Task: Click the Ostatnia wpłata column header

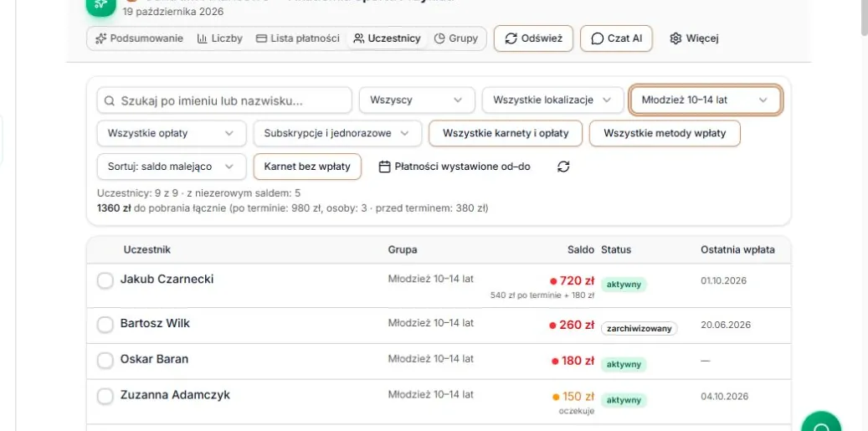Action: [738, 249]
